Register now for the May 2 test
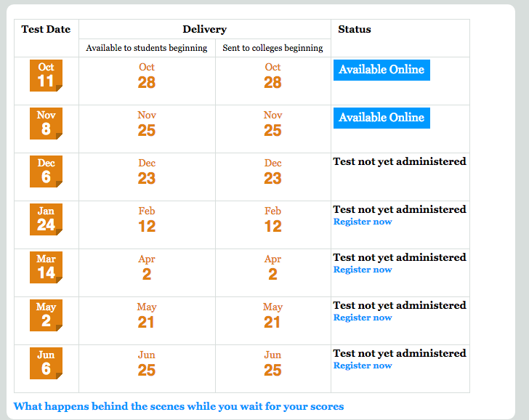 tap(363, 318)
